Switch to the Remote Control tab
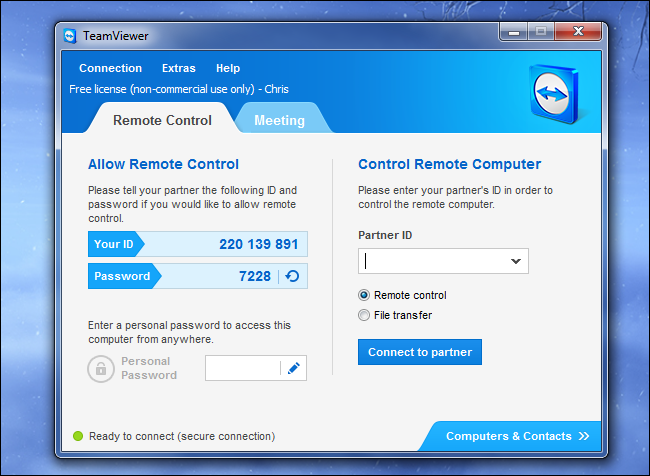This screenshot has height=476, width=650. (162, 120)
